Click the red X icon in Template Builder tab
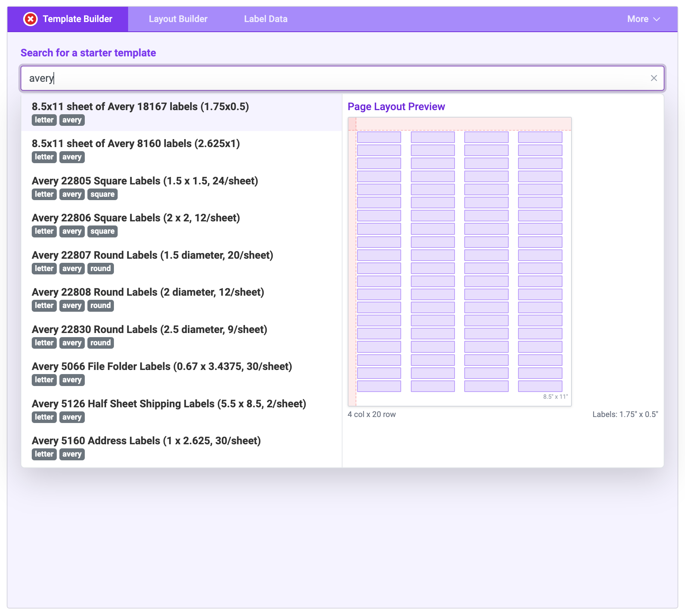Viewport: 685px width, 616px height. tap(30, 19)
